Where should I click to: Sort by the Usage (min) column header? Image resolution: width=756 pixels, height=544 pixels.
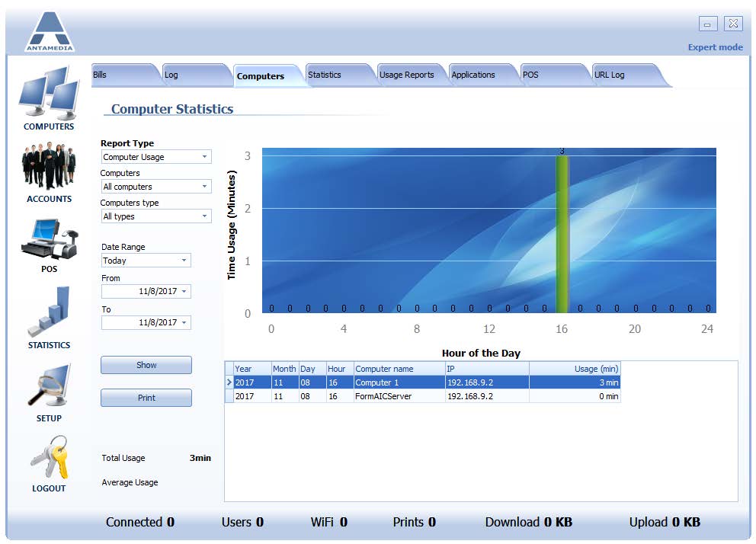click(x=575, y=369)
